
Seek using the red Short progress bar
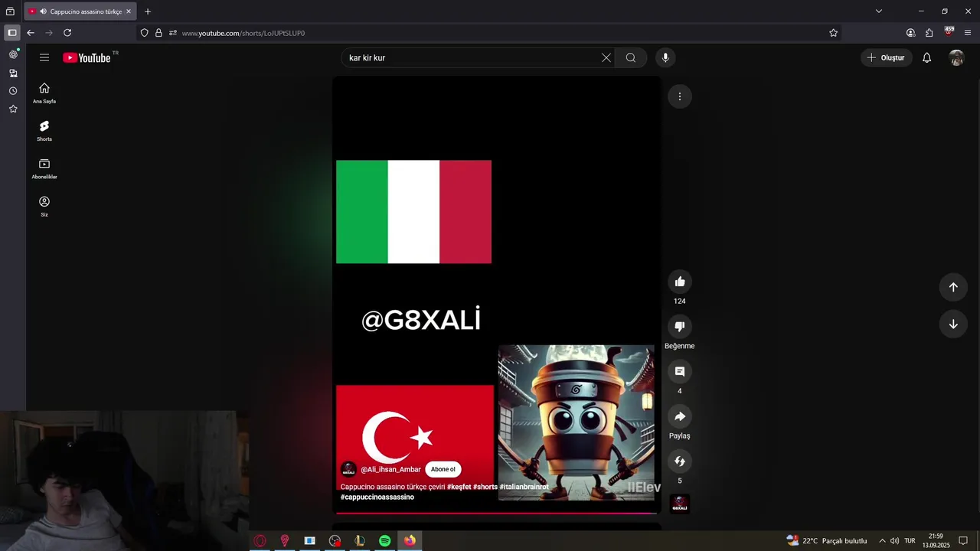pos(496,513)
